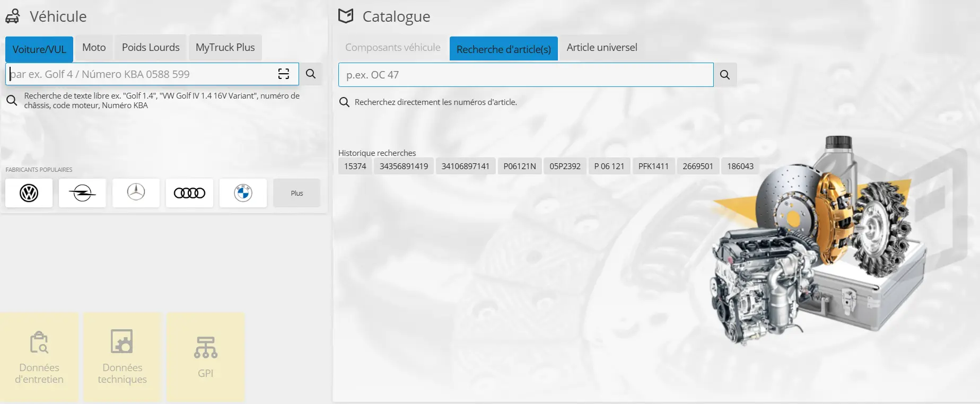Image resolution: width=980 pixels, height=404 pixels.
Task: Click the vehicle search magnifier button
Action: (x=311, y=74)
